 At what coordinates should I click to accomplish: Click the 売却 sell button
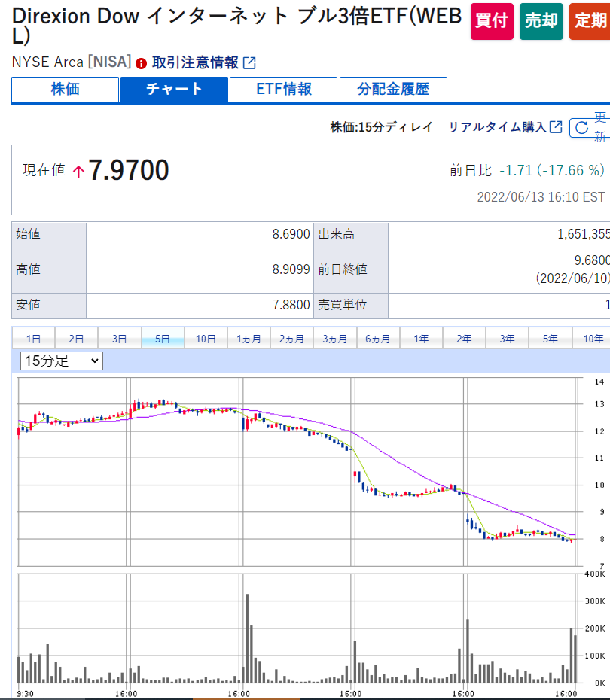point(541,21)
